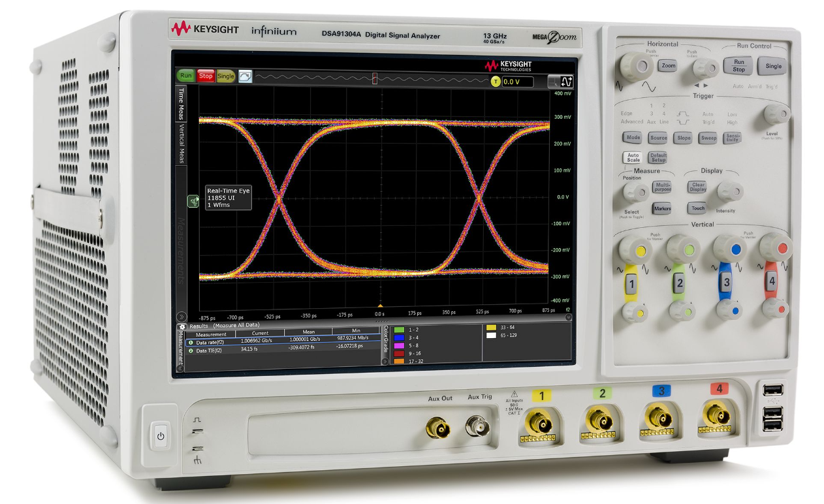This screenshot has height=504, width=824.
Task: Click the trigger Mode key
Action: pyautogui.click(x=633, y=138)
